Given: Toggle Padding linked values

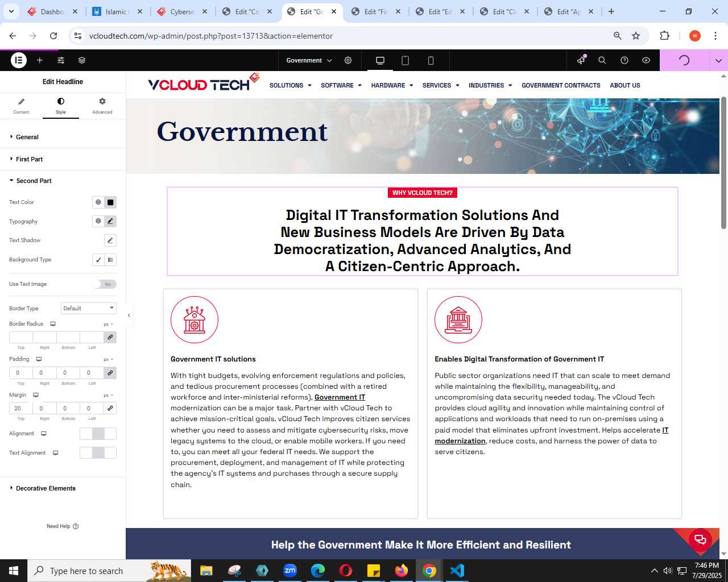Looking at the screenshot, I should click(110, 373).
